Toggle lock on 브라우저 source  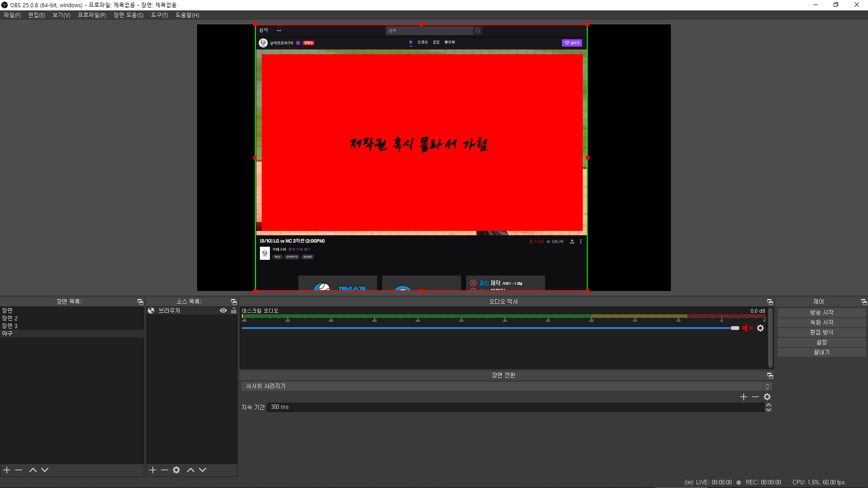(234, 310)
